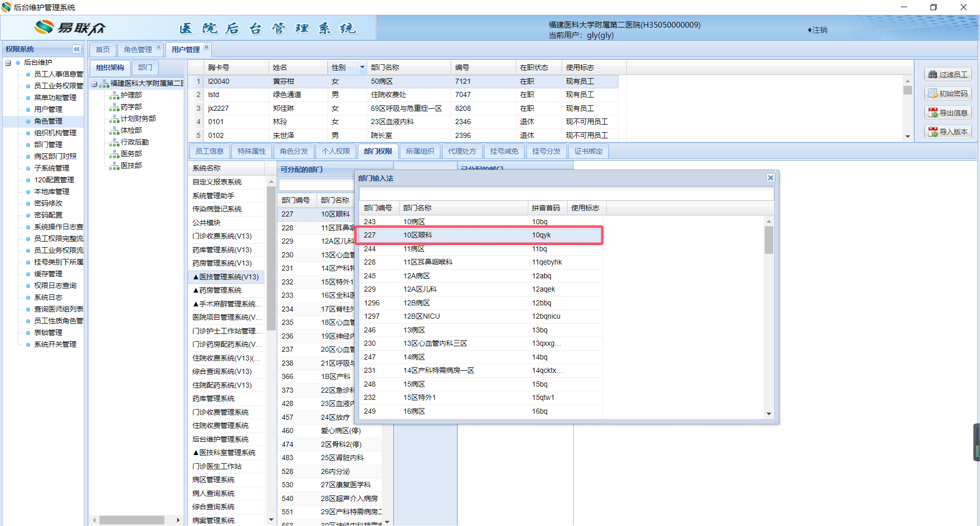
Task: Click the department popup vertical scrollbar thumb
Action: point(769,240)
